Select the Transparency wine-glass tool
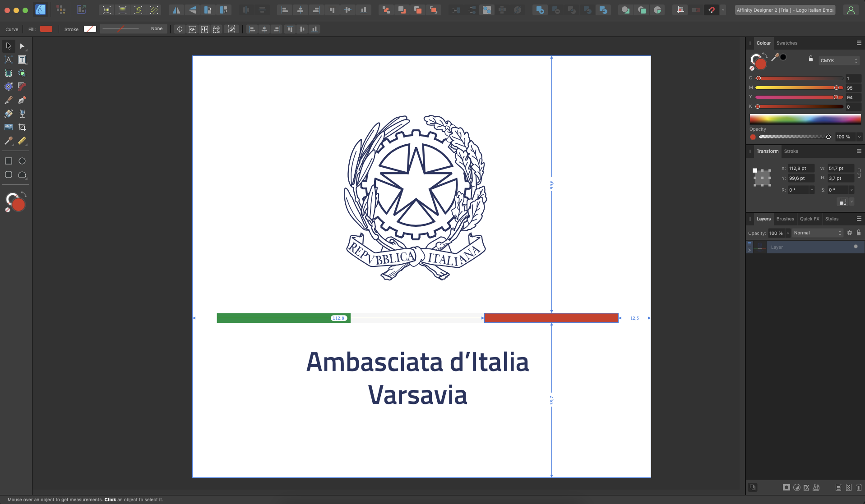Viewport: 865px width, 504px height. (22, 114)
